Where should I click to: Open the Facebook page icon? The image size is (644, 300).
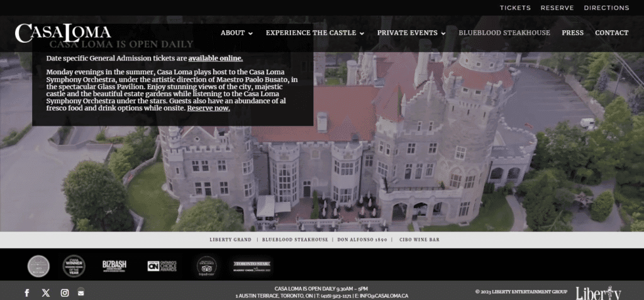point(26,293)
